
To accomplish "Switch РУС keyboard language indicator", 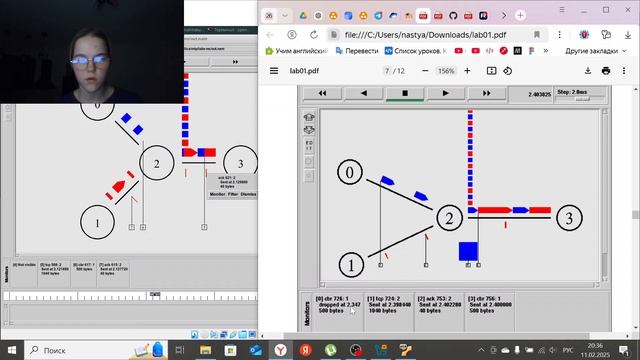I will [568, 350].
